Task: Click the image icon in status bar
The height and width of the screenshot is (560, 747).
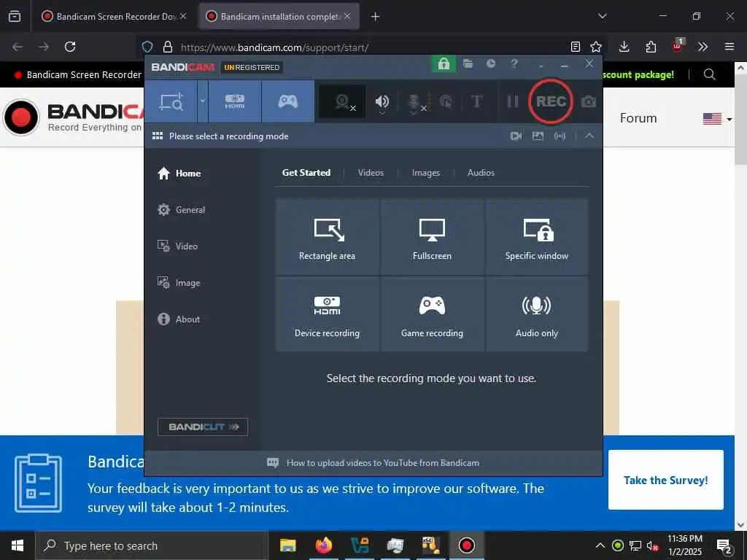Action: pos(538,136)
